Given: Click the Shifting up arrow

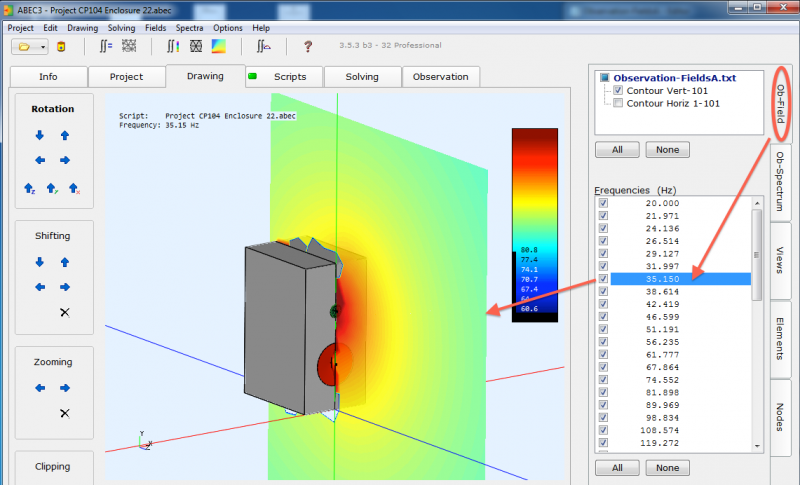Looking at the screenshot, I should click(x=65, y=262).
